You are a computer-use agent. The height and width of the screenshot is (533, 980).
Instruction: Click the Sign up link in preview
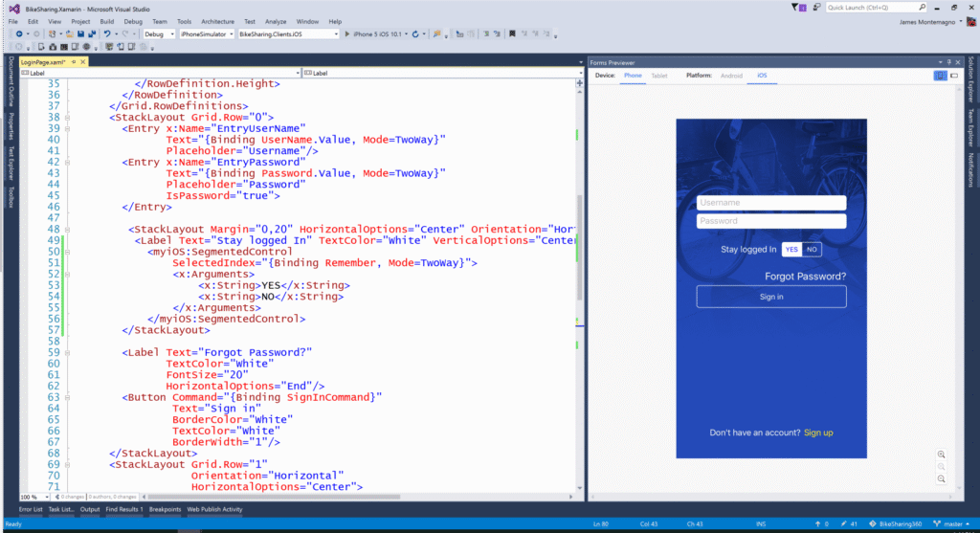tap(818, 433)
